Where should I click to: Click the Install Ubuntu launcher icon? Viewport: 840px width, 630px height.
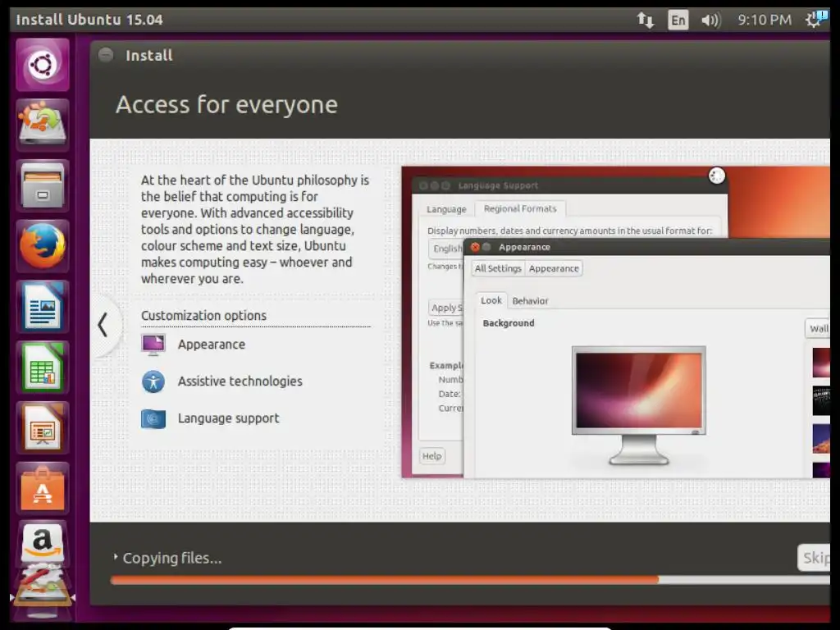43,125
